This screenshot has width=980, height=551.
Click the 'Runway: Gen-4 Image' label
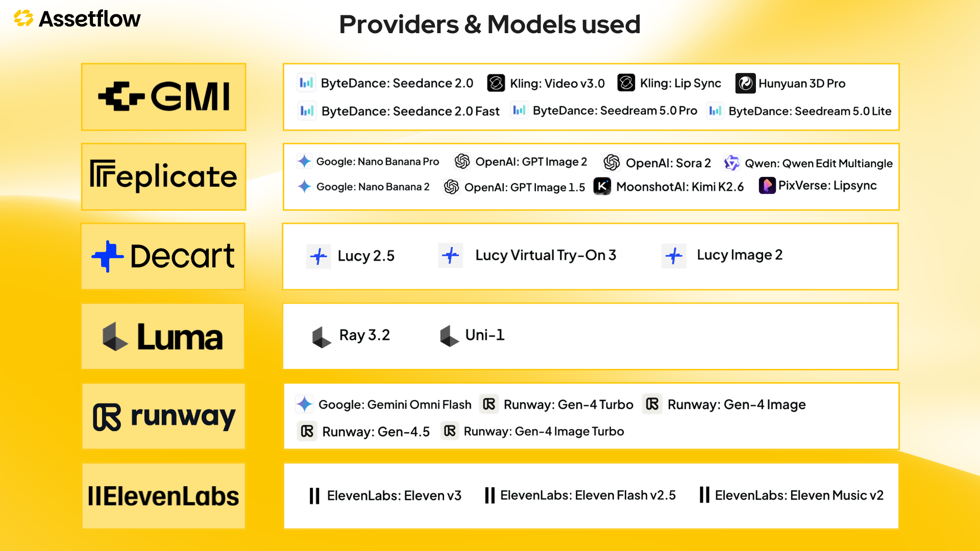pyautogui.click(x=737, y=405)
